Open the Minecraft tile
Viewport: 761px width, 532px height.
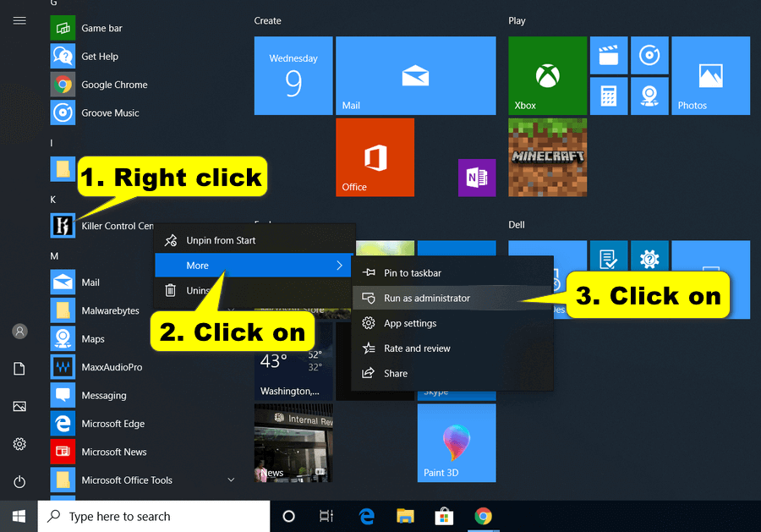(547, 157)
